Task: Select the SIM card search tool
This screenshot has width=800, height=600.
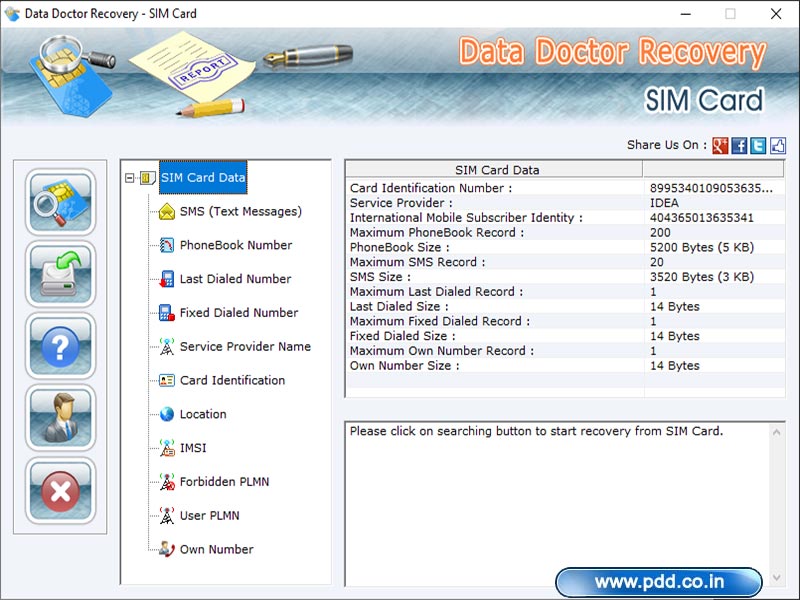Action: (58, 202)
